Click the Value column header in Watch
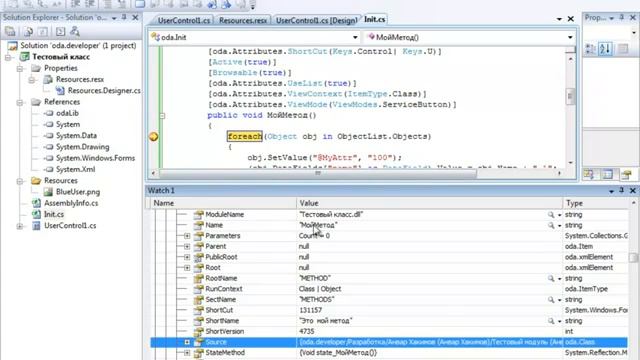640x360 pixels. (x=429, y=203)
